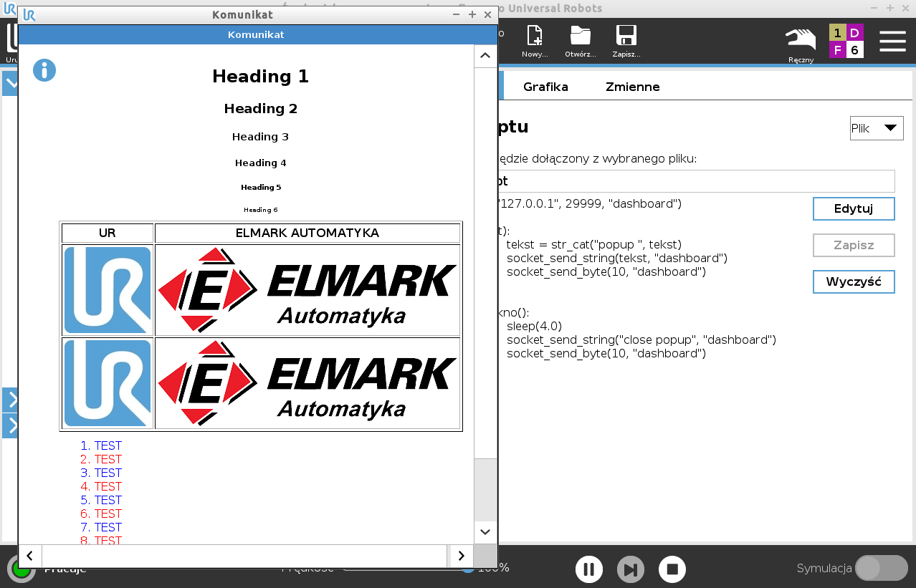The height and width of the screenshot is (588, 916).
Task: Close the Universal Robots main window
Action: [x=905, y=8]
